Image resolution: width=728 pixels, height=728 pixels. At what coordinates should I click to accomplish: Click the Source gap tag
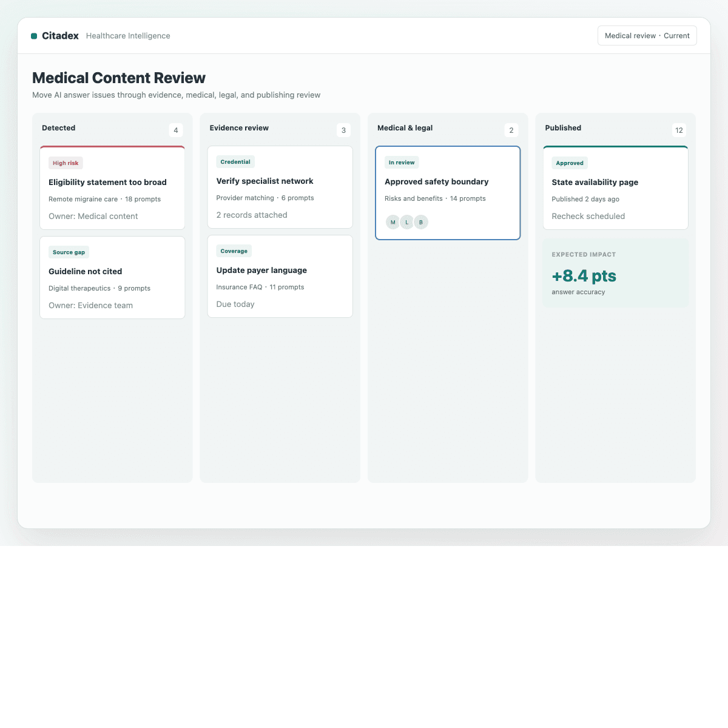69,252
